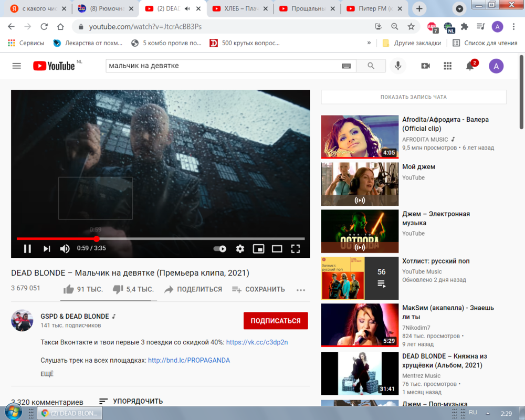Expand the description with ЕЩЁ
The height and width of the screenshot is (420, 525).
(x=47, y=374)
